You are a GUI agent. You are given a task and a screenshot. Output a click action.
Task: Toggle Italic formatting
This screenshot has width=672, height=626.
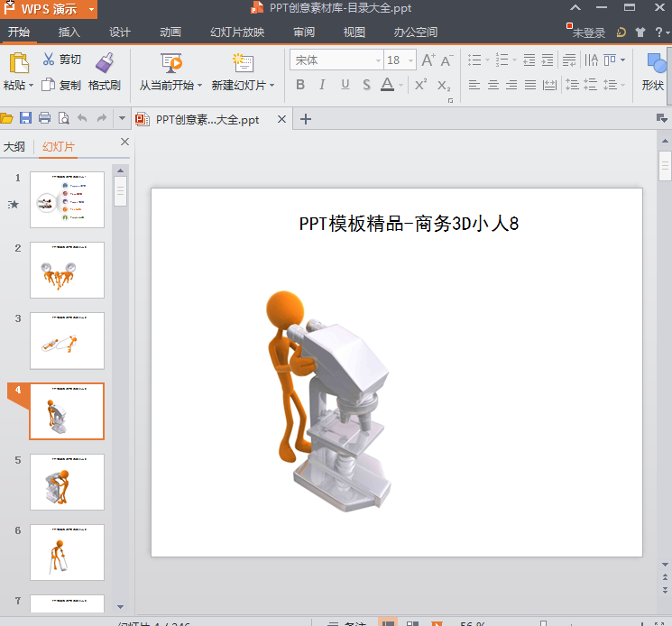coord(322,85)
